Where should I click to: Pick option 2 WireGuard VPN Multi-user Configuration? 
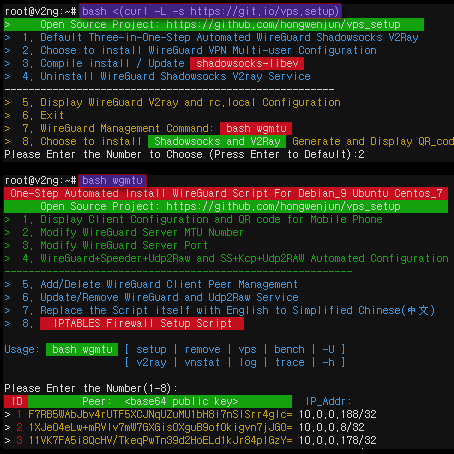click(x=199, y=50)
